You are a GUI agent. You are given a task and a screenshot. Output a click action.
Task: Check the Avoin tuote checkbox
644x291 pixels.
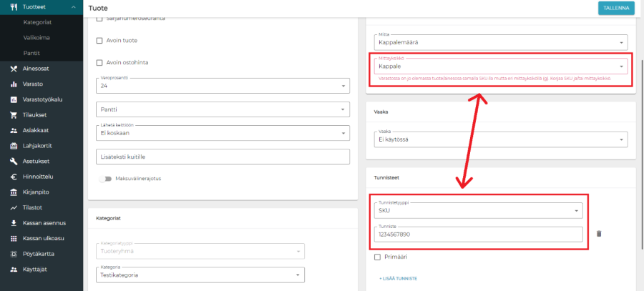(x=99, y=41)
